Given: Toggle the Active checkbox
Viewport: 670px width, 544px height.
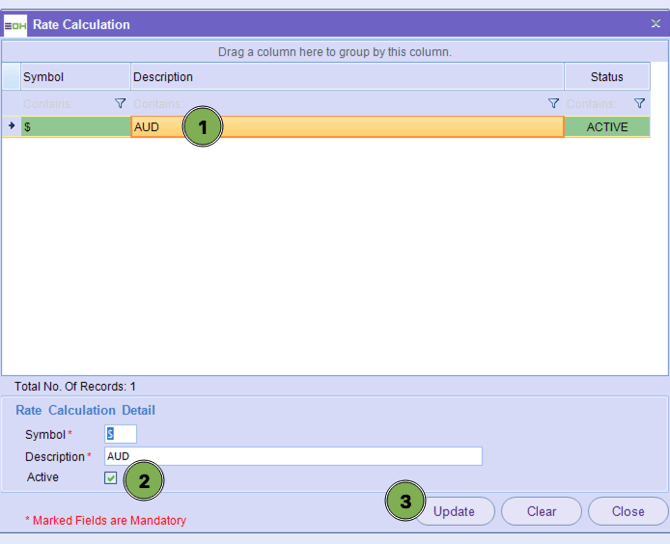Looking at the screenshot, I should [111, 478].
